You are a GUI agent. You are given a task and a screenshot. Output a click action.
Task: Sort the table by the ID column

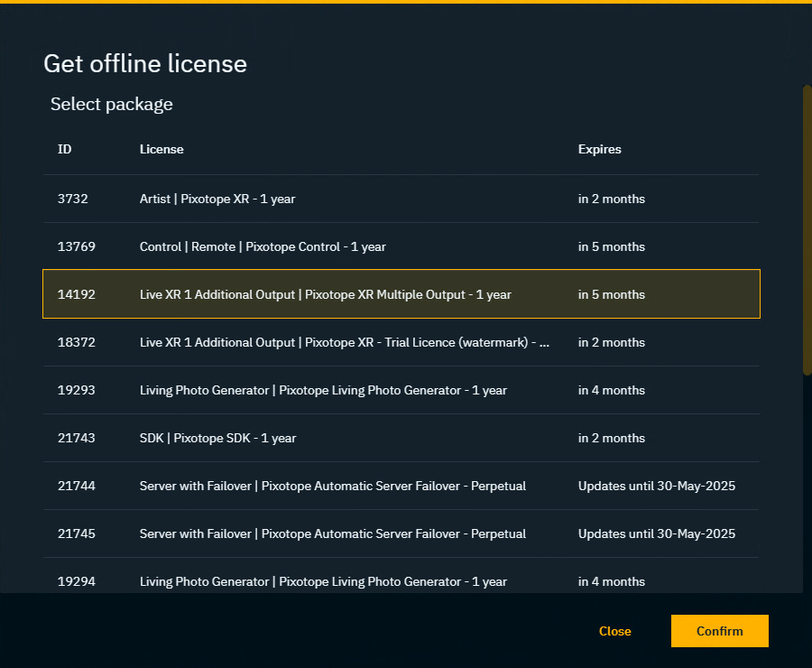(x=64, y=149)
